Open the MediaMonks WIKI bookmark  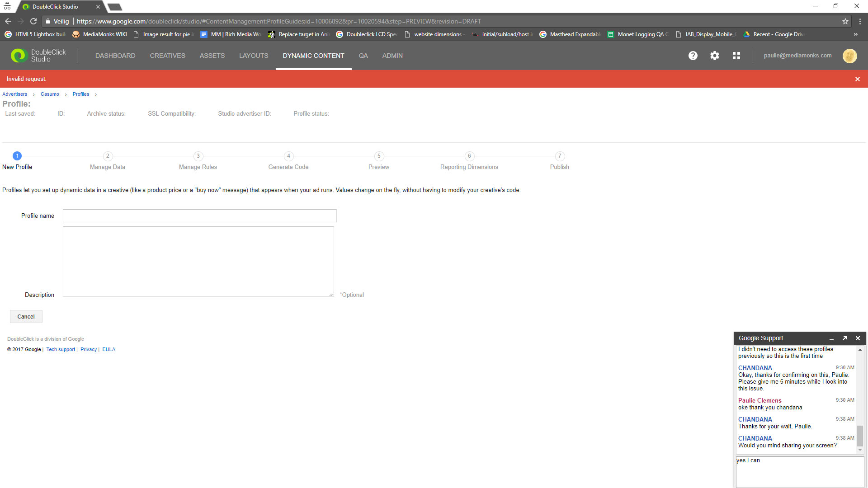tap(99, 34)
